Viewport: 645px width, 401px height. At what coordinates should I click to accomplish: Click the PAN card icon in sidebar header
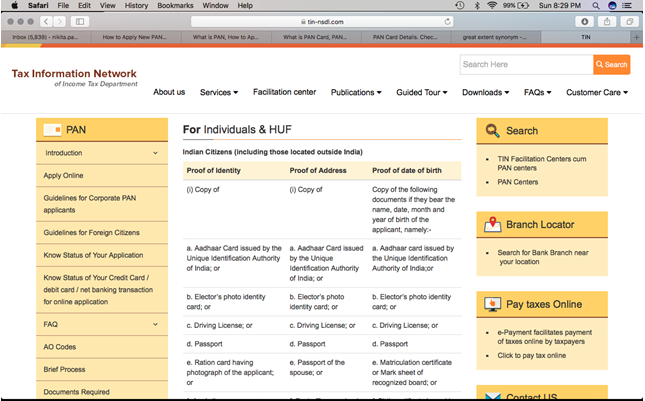(52, 130)
